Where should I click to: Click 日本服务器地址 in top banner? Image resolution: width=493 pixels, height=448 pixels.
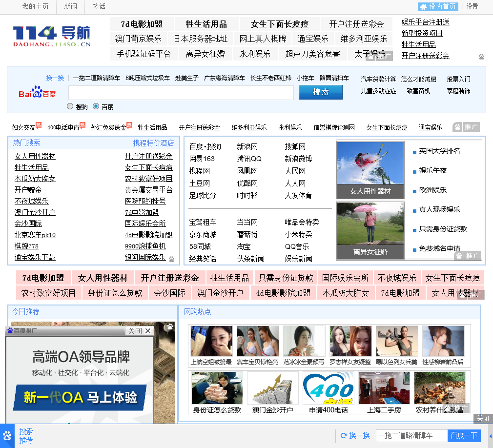(x=200, y=39)
